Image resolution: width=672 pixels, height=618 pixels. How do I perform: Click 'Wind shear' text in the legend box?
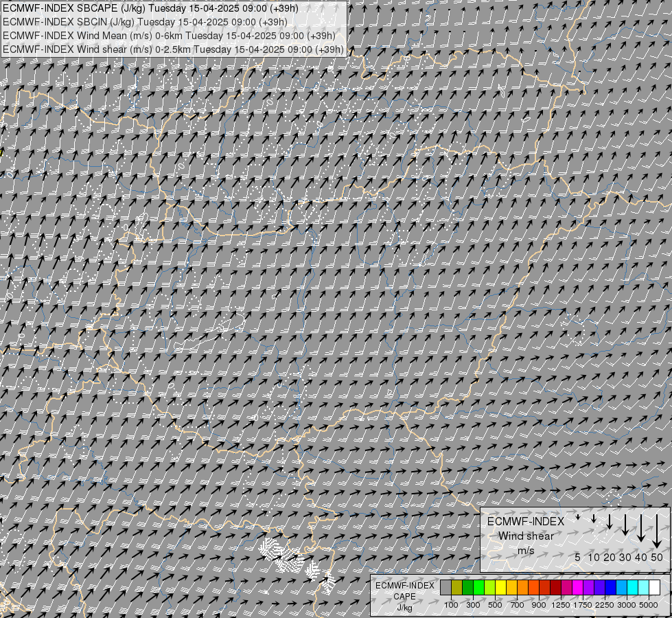526,536
